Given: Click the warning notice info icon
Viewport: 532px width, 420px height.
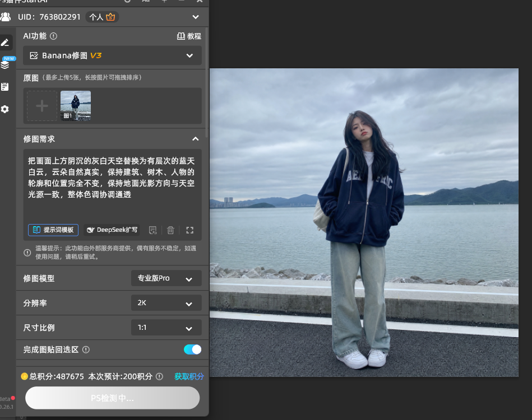Looking at the screenshot, I should [x=27, y=253].
